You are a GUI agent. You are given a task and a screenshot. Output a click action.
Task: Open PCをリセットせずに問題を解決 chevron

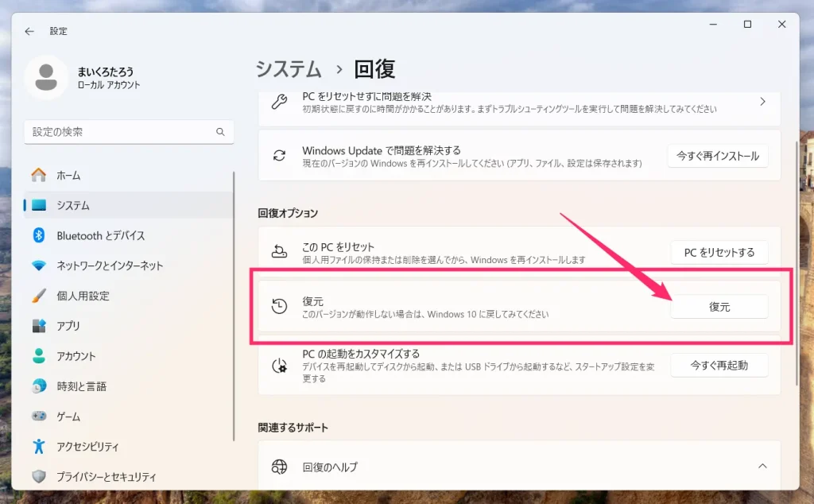point(762,102)
